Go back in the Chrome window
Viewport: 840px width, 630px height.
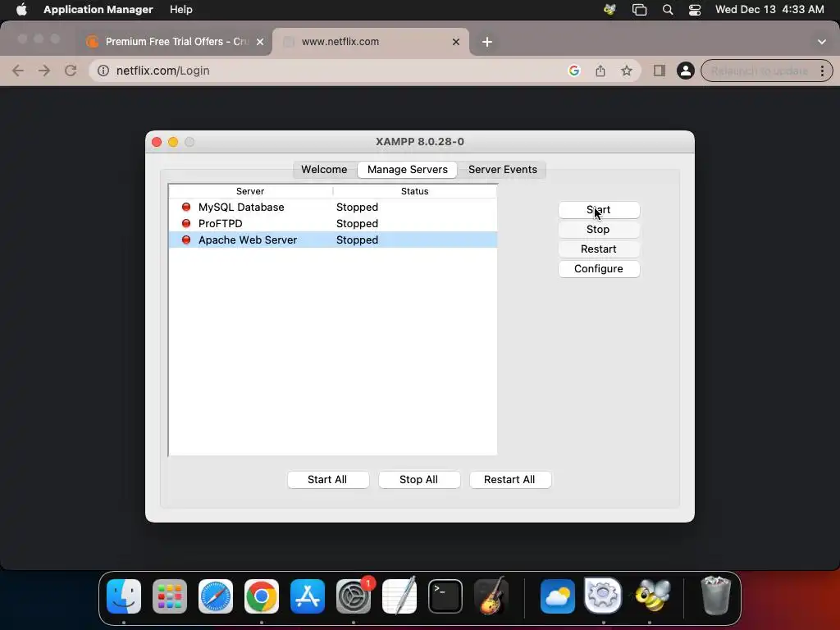[x=18, y=71]
